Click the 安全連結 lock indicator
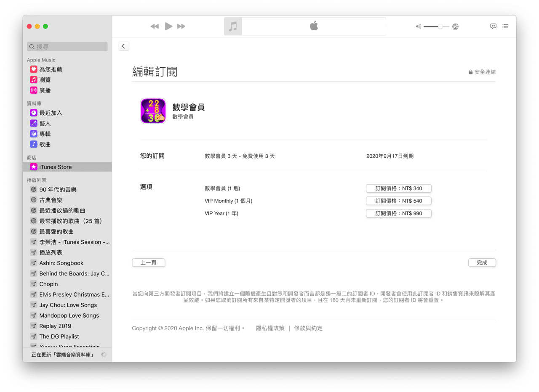This screenshot has height=392, width=539. 482,72
